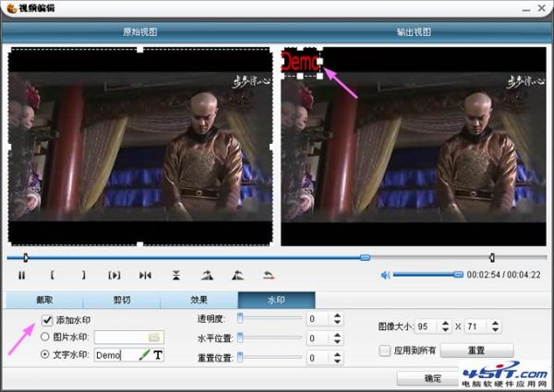554x392 pixels.
Task: Open the 效果 tab
Action: point(199,300)
